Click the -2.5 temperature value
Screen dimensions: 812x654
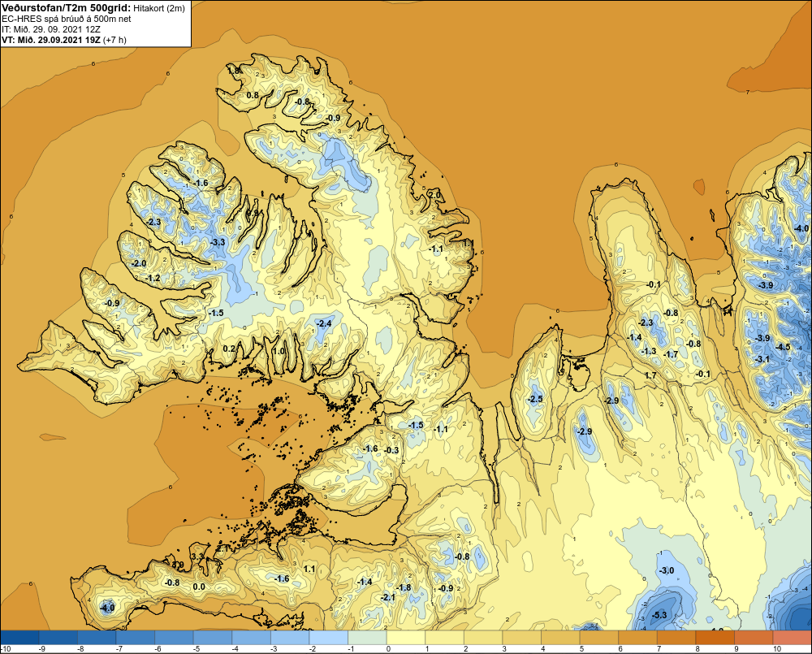coord(535,399)
